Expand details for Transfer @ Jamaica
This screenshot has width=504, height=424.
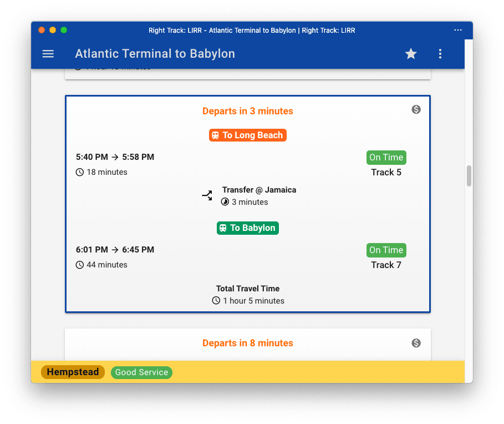click(x=258, y=190)
